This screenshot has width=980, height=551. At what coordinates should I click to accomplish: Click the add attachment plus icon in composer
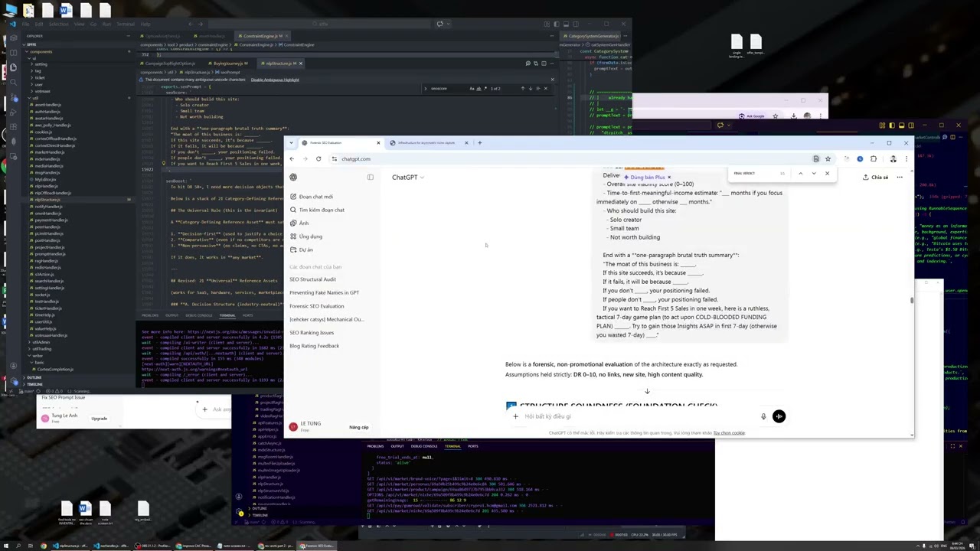pos(515,416)
